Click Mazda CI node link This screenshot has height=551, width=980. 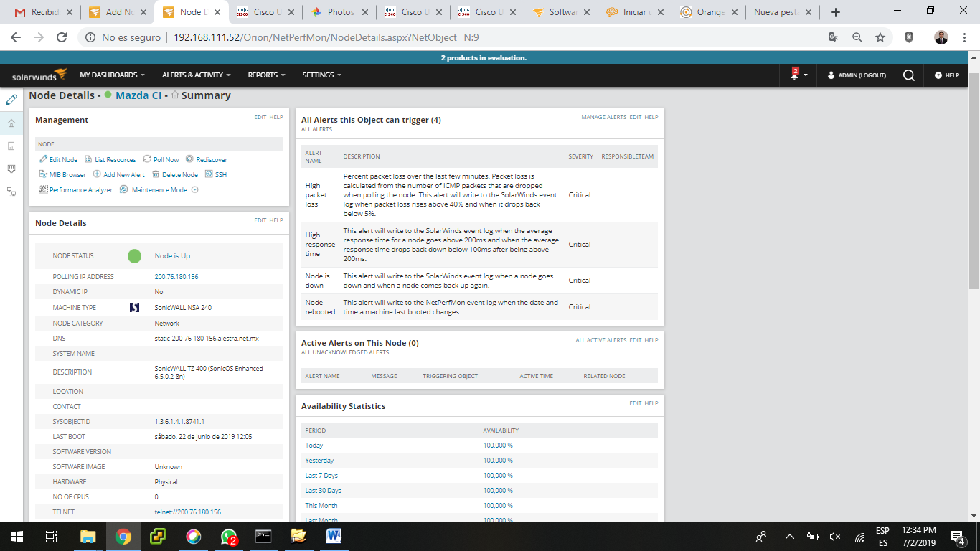pos(138,95)
